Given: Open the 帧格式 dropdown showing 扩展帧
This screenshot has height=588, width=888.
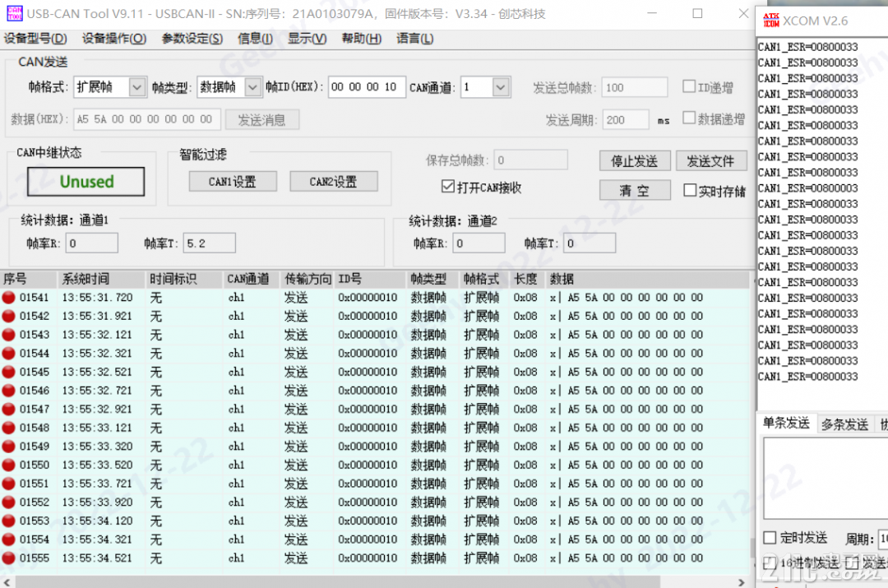Looking at the screenshot, I should point(136,87).
